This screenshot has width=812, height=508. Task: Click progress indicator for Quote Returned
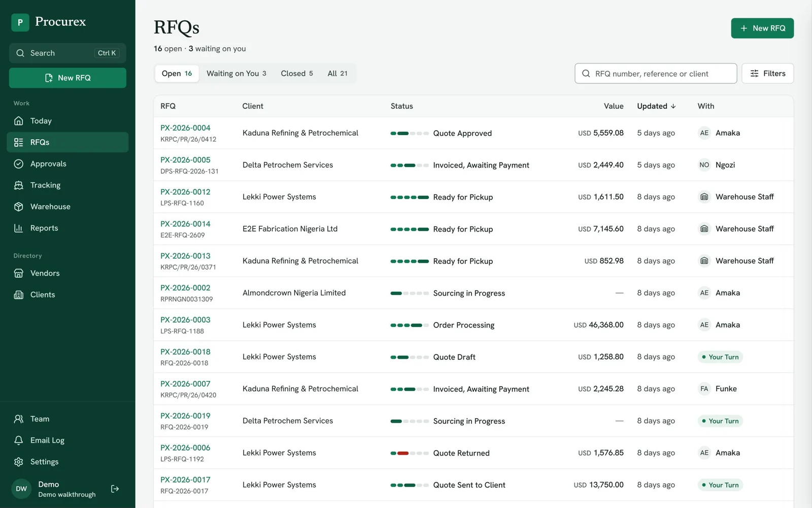click(x=410, y=453)
